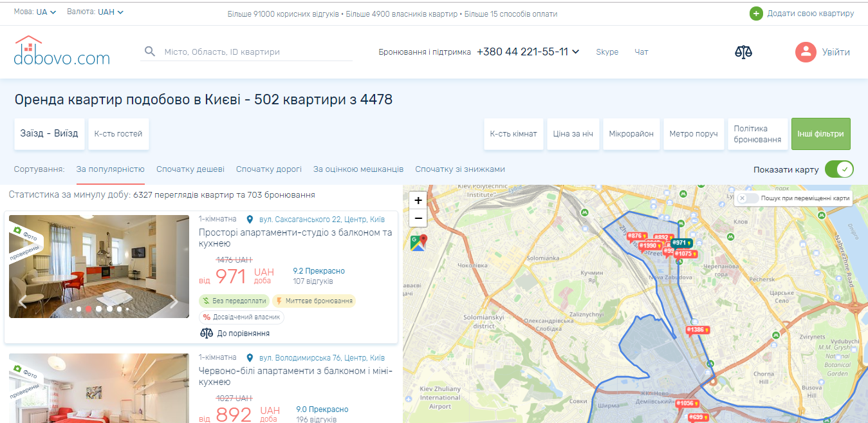Open the Чат support link

click(642, 52)
